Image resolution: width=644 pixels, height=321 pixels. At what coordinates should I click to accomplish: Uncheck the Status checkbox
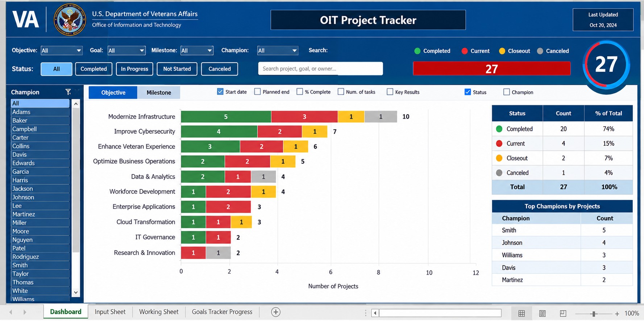point(468,92)
